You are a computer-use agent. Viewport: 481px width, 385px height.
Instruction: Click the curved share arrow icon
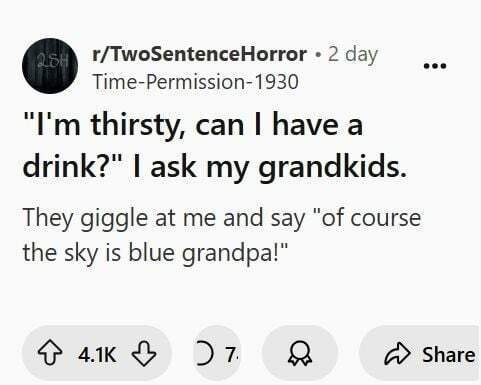click(397, 354)
